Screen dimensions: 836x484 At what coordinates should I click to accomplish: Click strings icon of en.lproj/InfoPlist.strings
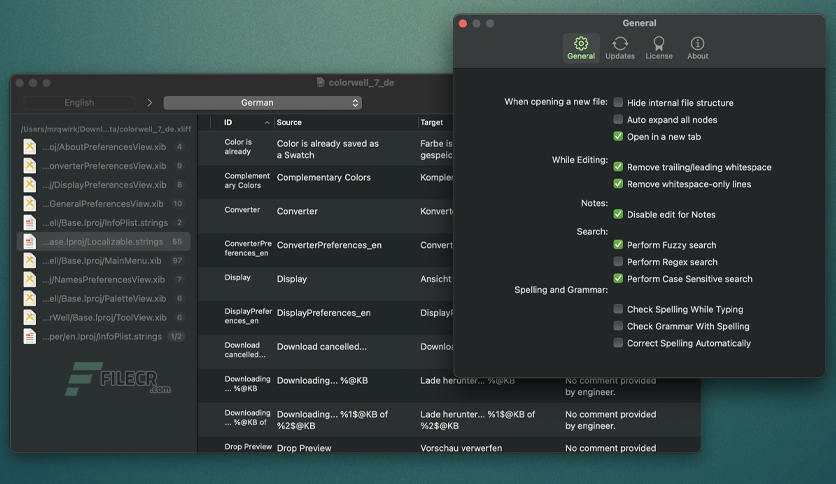click(30, 336)
